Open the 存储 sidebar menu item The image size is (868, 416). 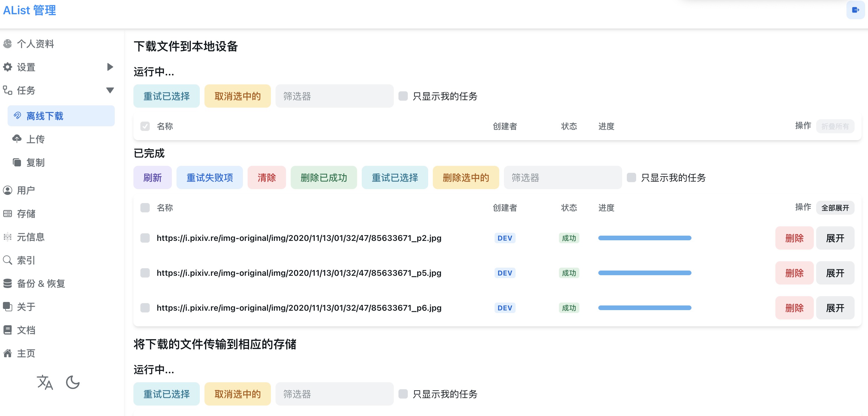[26, 214]
